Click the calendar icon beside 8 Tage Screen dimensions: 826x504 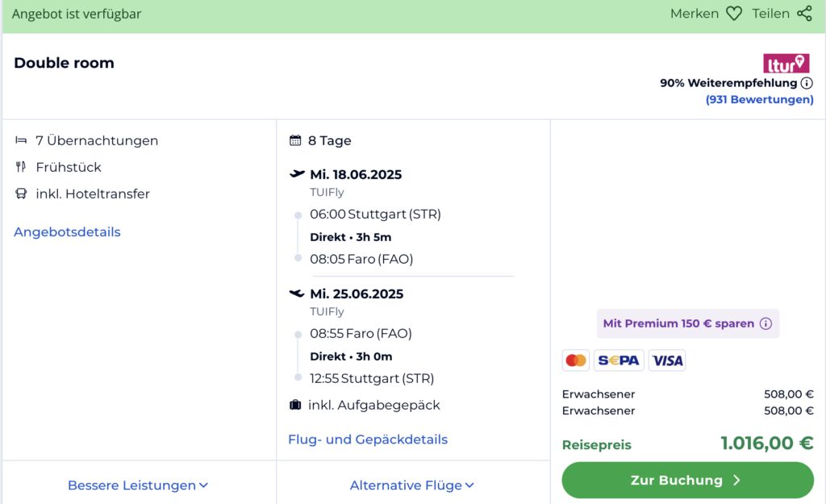click(295, 140)
